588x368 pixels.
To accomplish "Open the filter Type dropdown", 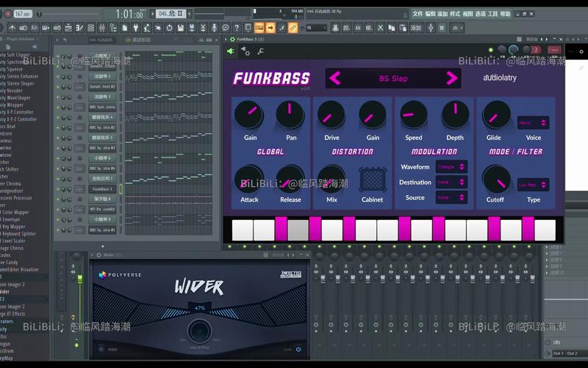I will point(534,185).
